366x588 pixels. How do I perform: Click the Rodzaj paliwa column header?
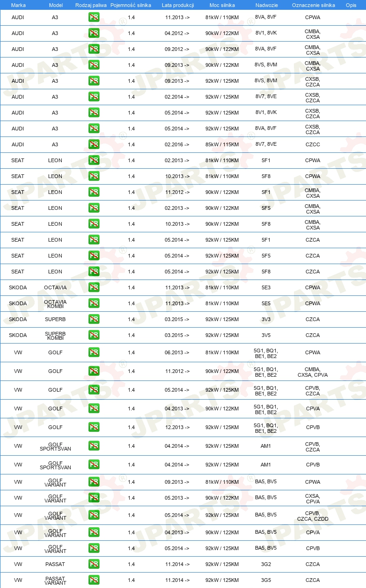(x=91, y=5)
